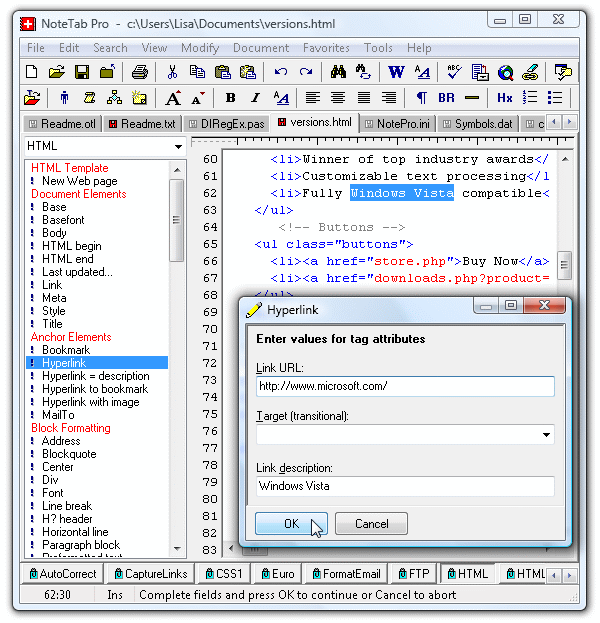Increase font size with large A icon

click(x=173, y=98)
